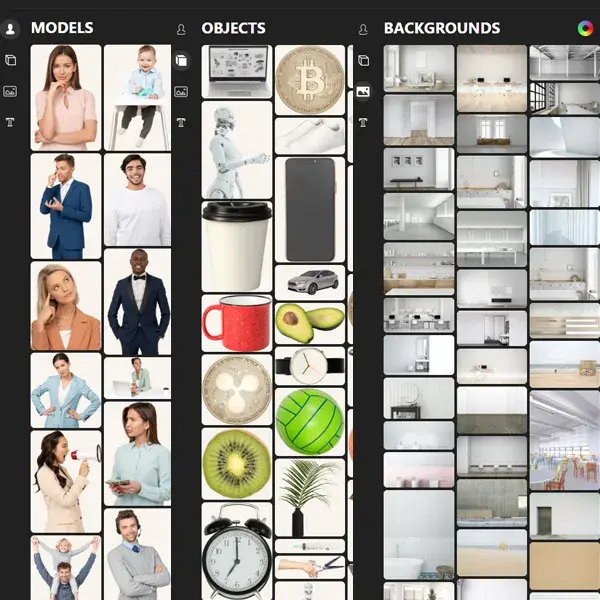The image size is (600, 600).
Task: Choose the concrete wall background
Action: coord(492,502)
